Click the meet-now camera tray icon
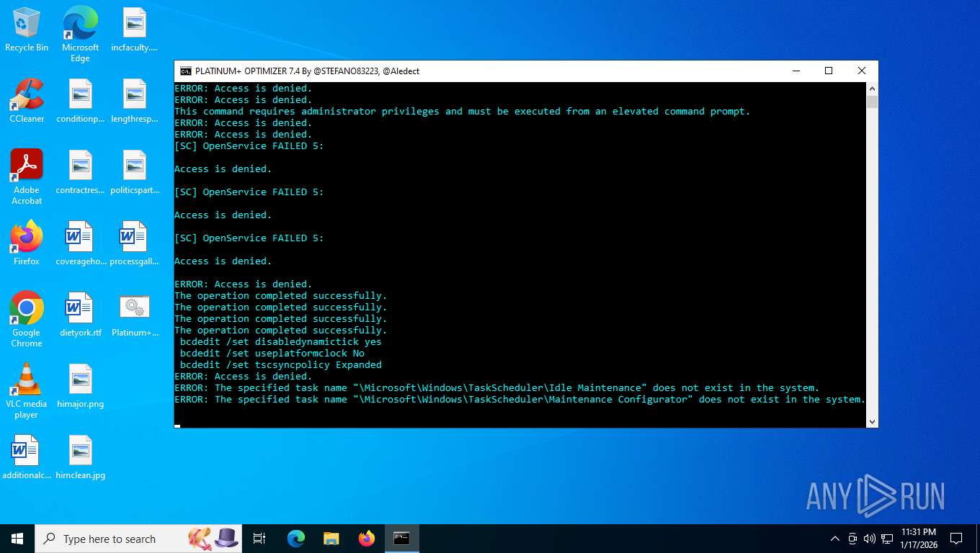 (x=852, y=539)
